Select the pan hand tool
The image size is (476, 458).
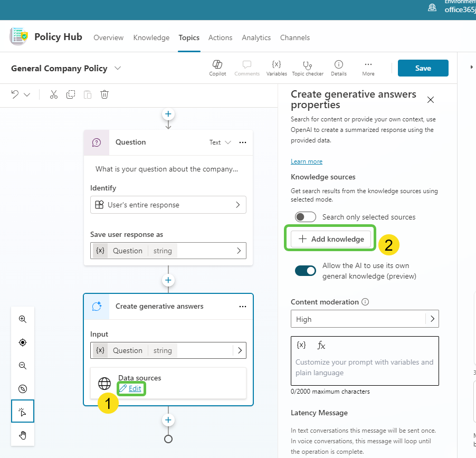22,435
